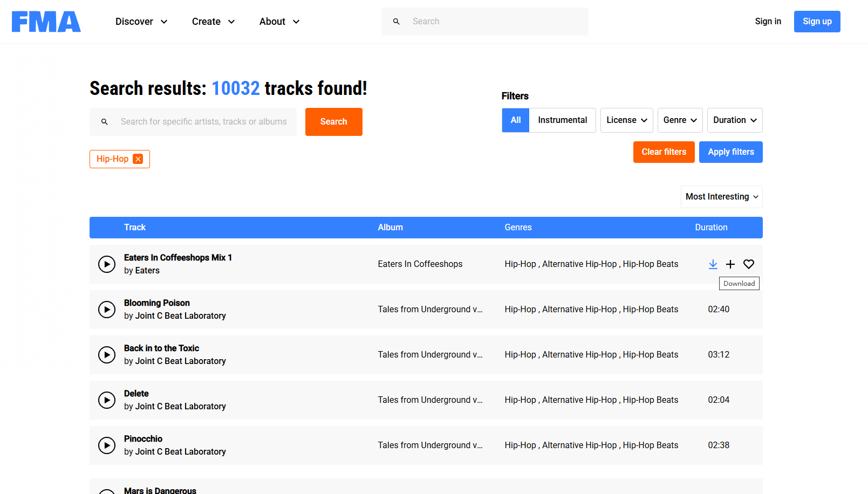The width and height of the screenshot is (868, 494).
Task: Open the Discover menu
Action: pyautogui.click(x=141, y=22)
